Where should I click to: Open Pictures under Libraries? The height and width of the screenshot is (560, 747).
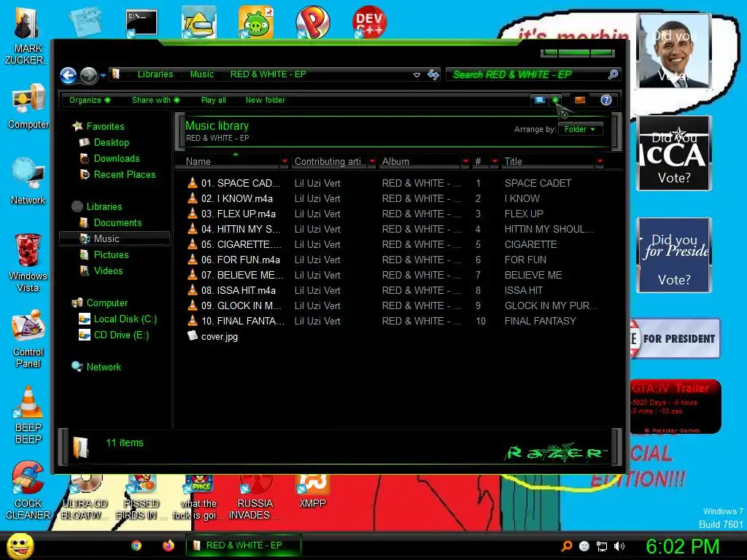111,254
